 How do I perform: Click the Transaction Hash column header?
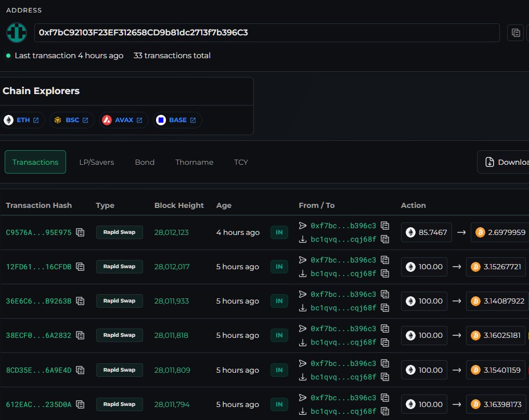[39, 205]
